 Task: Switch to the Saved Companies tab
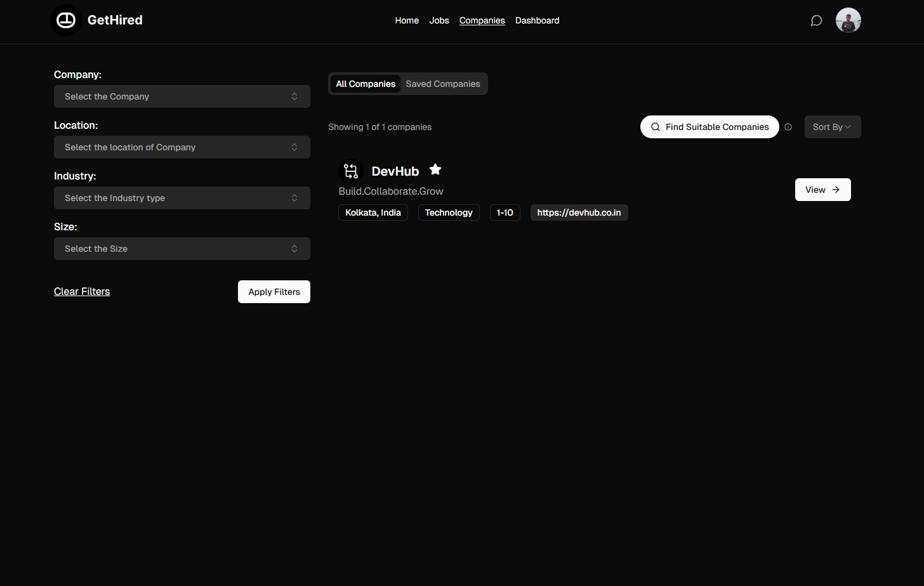tap(443, 84)
